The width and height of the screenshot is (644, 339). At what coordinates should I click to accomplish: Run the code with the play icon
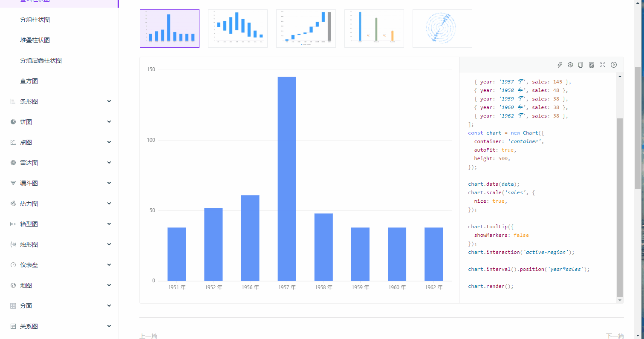click(x=614, y=65)
